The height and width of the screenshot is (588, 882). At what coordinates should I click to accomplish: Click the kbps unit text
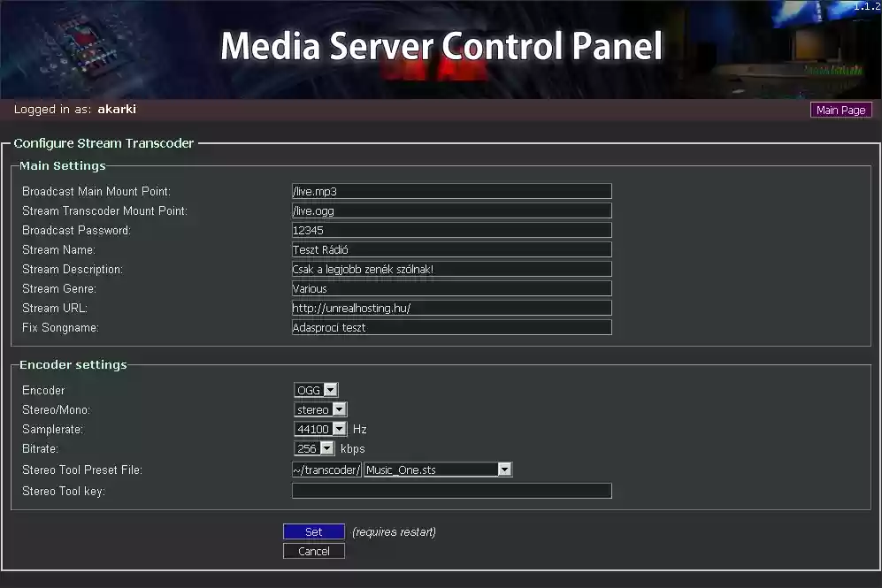(x=353, y=448)
